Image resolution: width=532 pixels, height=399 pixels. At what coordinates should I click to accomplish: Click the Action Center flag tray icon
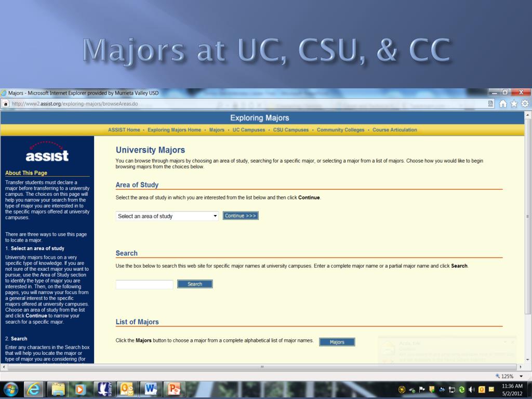[x=422, y=390]
